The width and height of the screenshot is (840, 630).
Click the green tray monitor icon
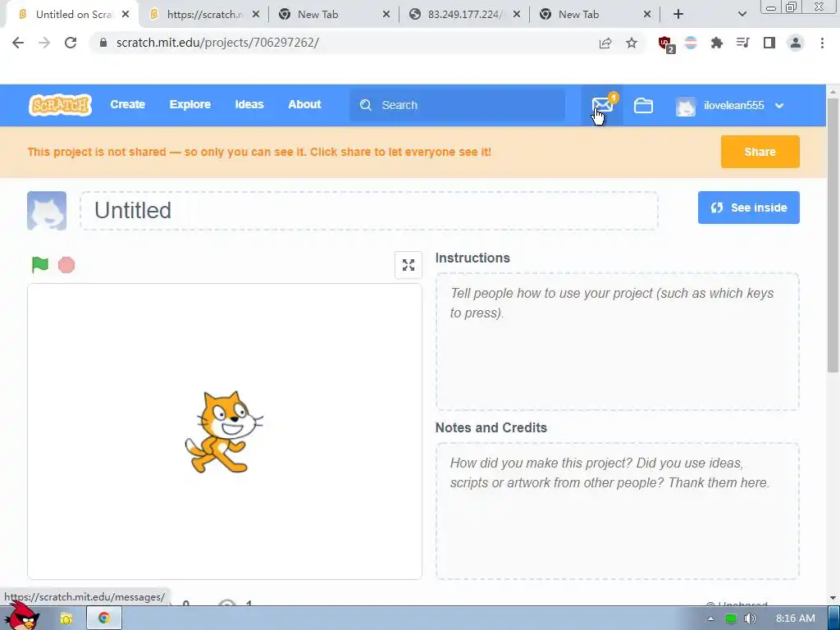tap(730, 619)
